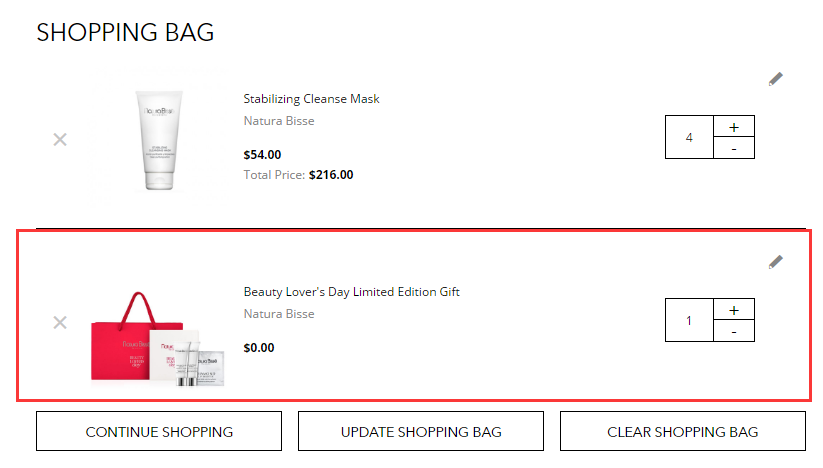Decrease Cleanse Mask quantity with minus
Viewport: 823px width, 468px height.
pyautogui.click(x=734, y=148)
